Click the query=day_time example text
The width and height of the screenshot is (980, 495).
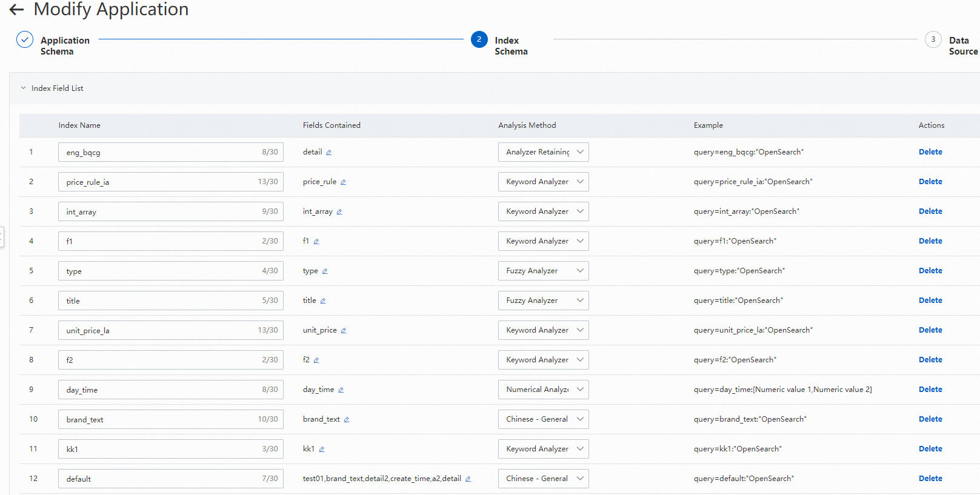(x=783, y=390)
